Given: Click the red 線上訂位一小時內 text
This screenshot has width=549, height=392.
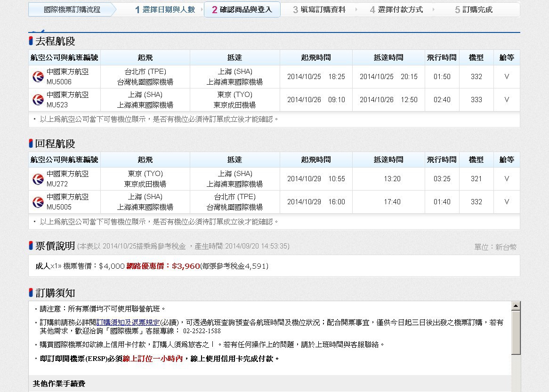Looking at the screenshot, I should pos(153,359).
